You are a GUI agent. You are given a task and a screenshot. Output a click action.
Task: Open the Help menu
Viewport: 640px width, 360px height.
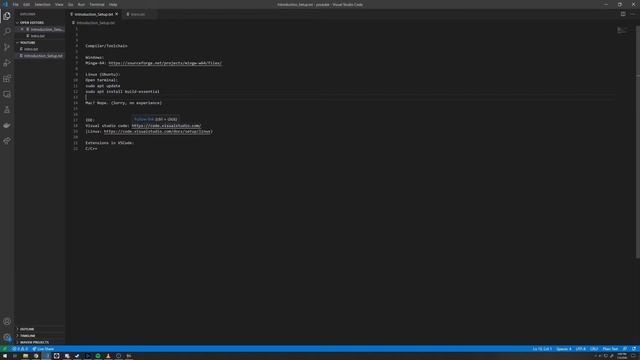(x=113, y=4)
